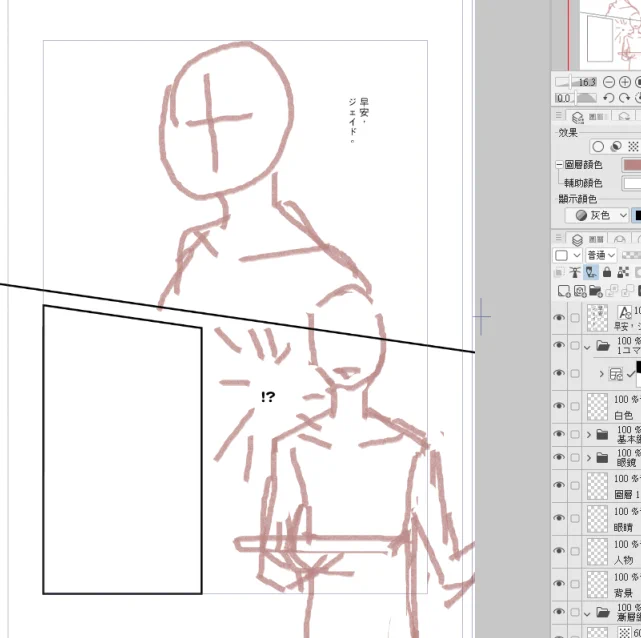Collapse the 圖層顏色 minus expander
Screen dimensions: 641x638
[559, 165]
